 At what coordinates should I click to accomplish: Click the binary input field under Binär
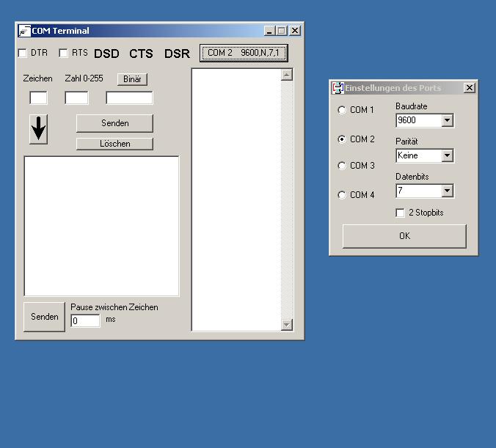[x=129, y=98]
